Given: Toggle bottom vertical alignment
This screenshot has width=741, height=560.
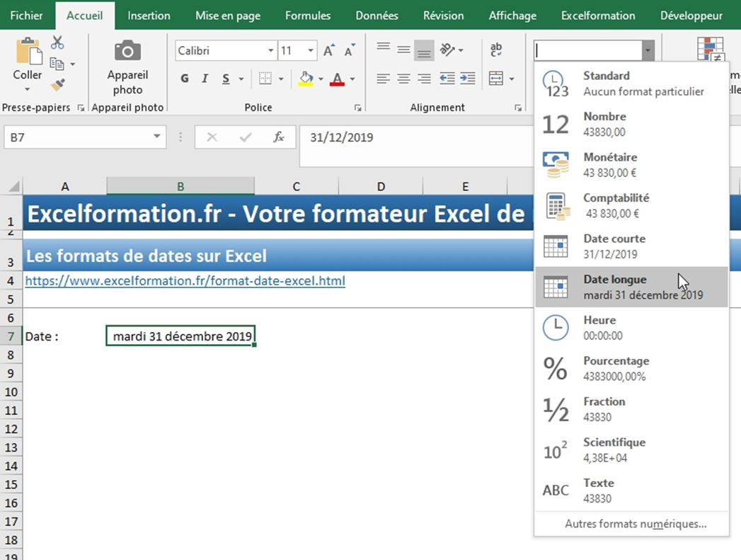Looking at the screenshot, I should point(425,50).
